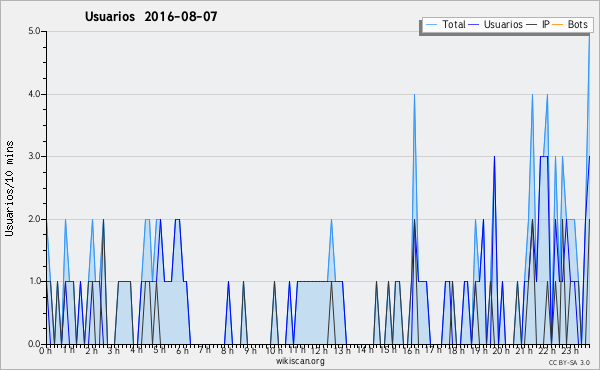The image size is (600, 370).
Task: Click the '3 h' x-axis label
Action: [x=113, y=351]
